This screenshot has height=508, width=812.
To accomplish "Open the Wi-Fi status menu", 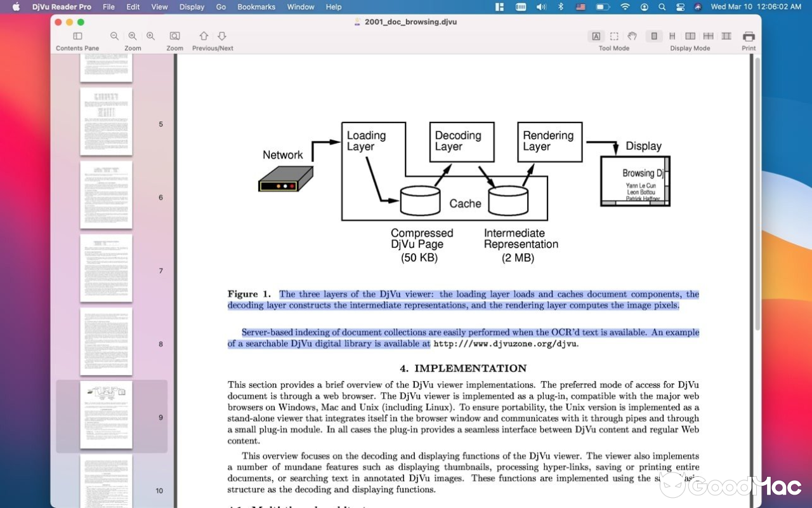I will click(x=625, y=7).
